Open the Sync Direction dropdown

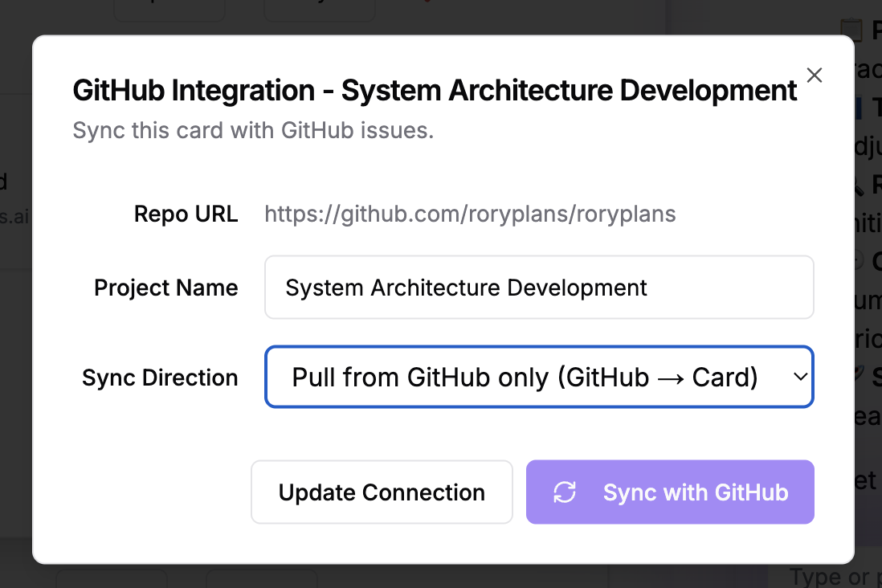tap(538, 377)
